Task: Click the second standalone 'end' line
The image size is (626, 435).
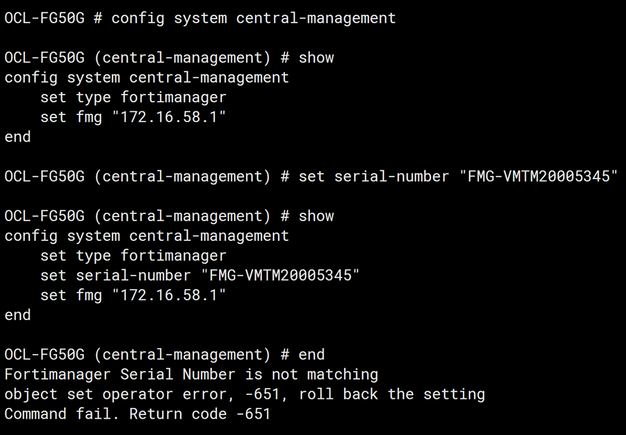Action: pos(18,315)
